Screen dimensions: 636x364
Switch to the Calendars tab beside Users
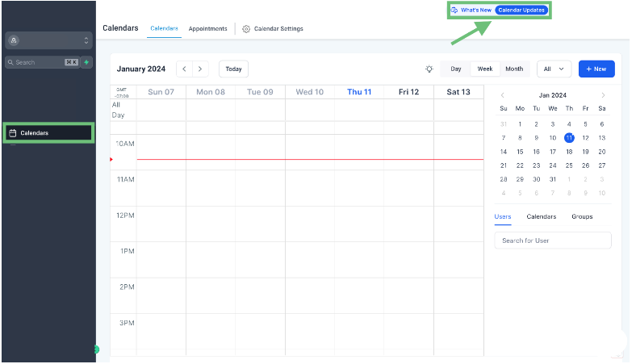click(541, 216)
